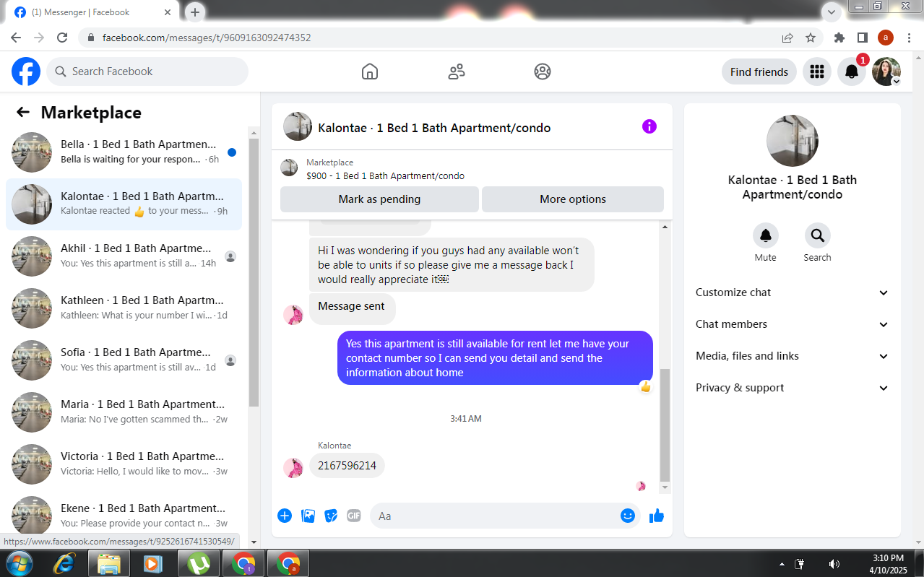
Task: Open a new browser tab
Action: click(195, 12)
